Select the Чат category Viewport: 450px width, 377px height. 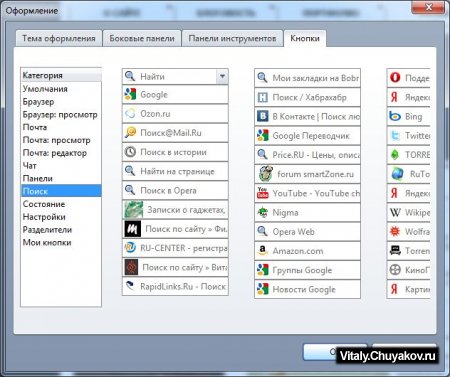point(61,166)
